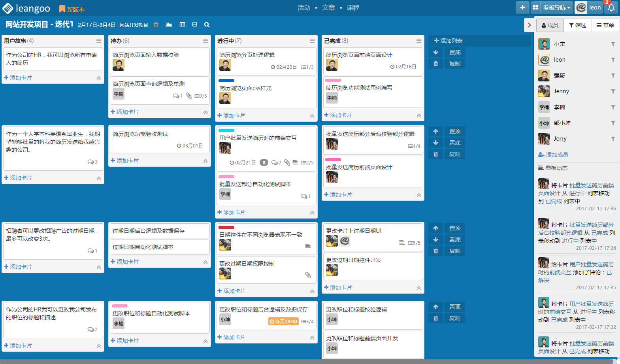Switch to the 筛选 tab
The width and height of the screenshot is (620, 364).
577,25
